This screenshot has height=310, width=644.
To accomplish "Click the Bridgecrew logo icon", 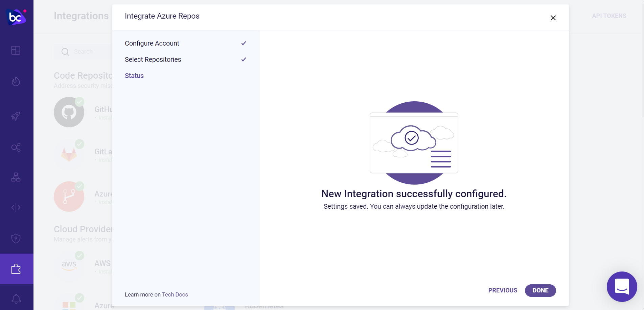I will point(16,17).
